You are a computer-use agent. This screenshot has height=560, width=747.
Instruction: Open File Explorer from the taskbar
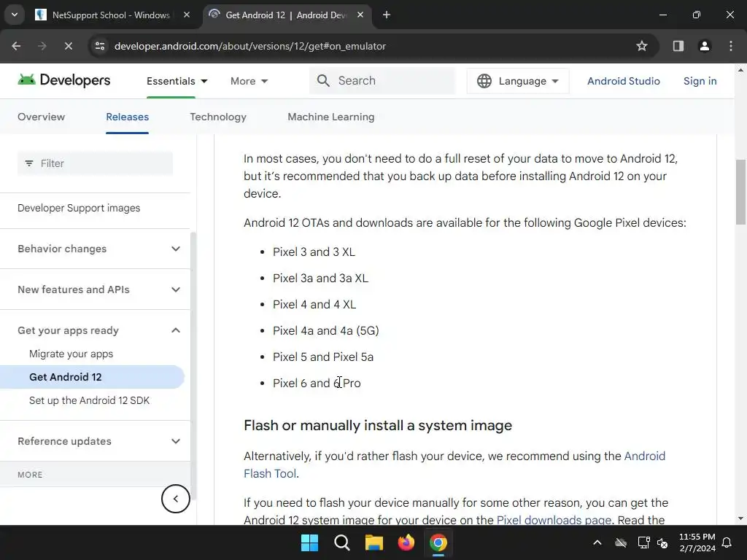tap(374, 542)
